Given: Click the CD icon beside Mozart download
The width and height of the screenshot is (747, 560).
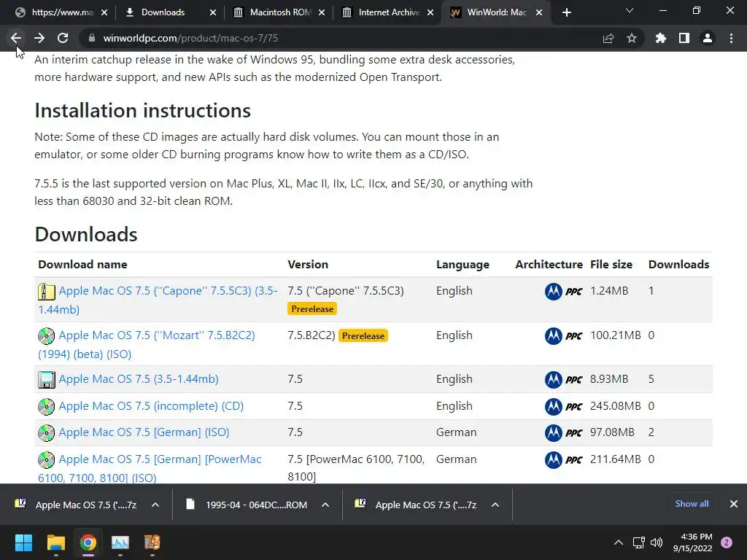Looking at the screenshot, I should [x=46, y=336].
